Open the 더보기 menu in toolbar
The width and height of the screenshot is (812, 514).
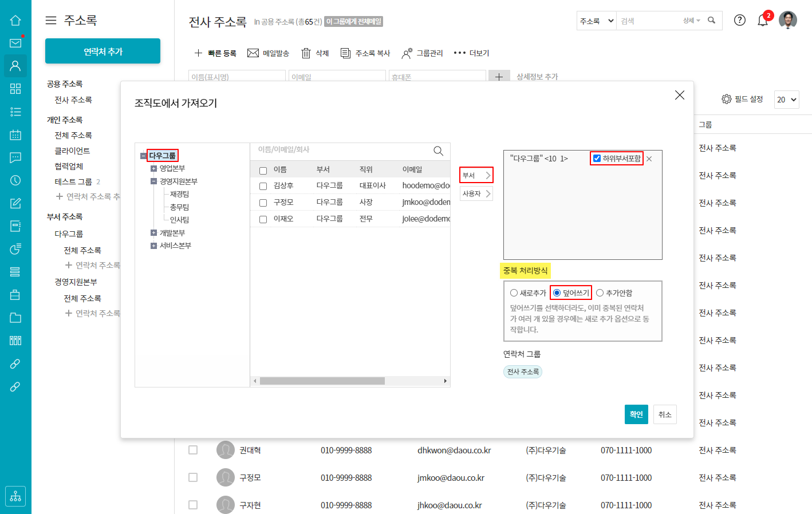pyautogui.click(x=471, y=53)
